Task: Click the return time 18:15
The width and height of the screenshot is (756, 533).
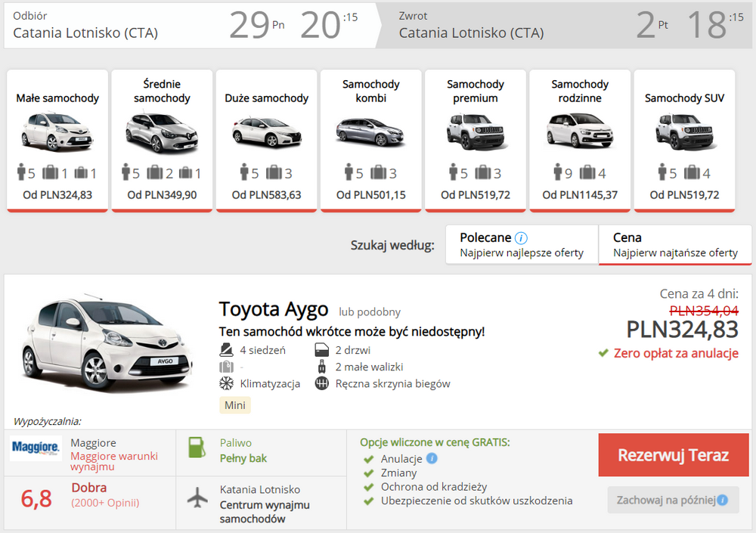Action: (716, 25)
